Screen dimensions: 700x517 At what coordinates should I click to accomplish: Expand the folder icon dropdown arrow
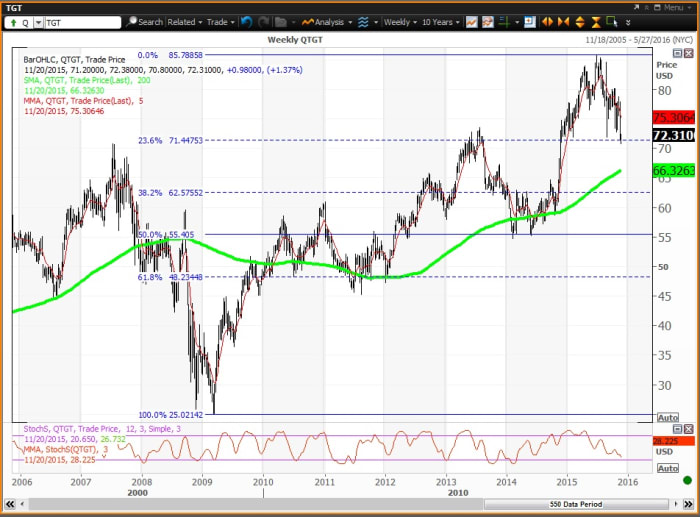pos(293,22)
